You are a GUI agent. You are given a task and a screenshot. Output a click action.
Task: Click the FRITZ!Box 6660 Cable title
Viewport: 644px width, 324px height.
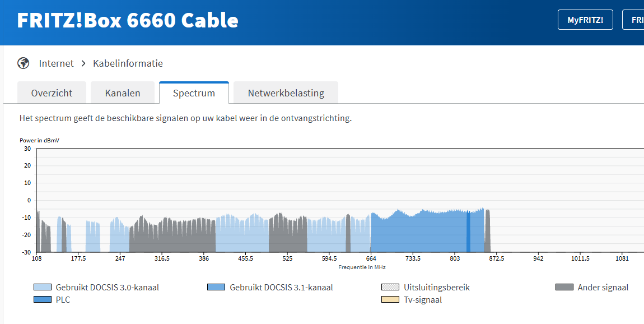coord(128,21)
